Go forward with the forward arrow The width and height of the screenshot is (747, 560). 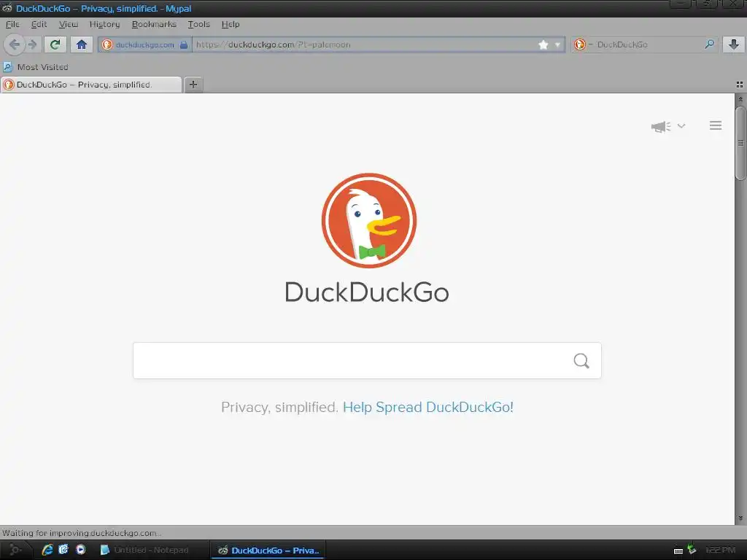(x=32, y=44)
